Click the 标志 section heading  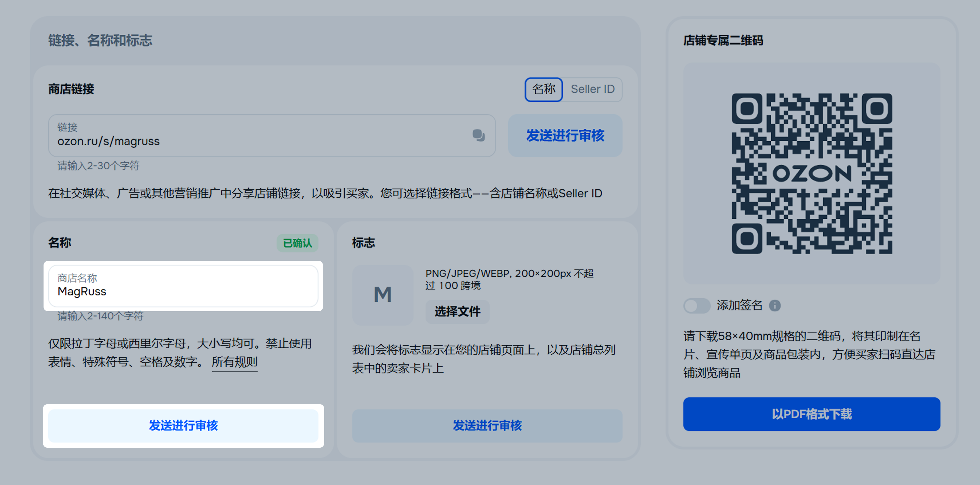click(x=363, y=243)
